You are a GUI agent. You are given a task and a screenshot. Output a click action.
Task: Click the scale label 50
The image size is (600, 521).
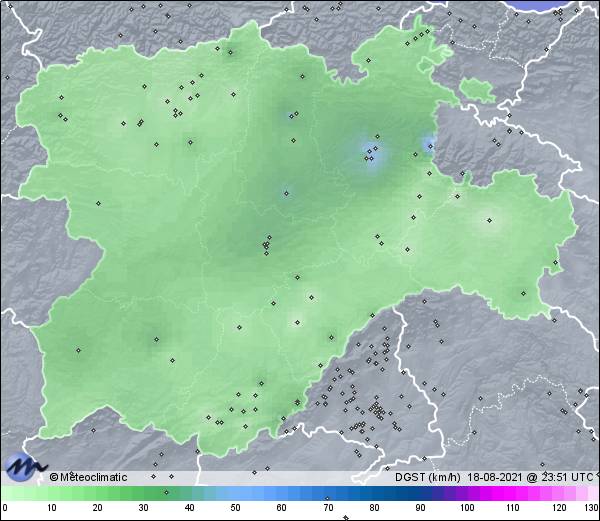pyautogui.click(x=235, y=508)
